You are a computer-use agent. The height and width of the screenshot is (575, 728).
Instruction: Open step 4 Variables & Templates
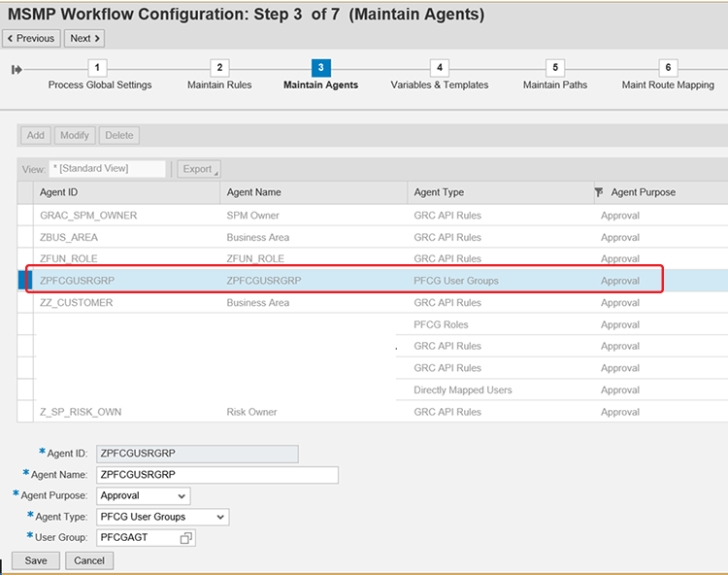coord(440,68)
